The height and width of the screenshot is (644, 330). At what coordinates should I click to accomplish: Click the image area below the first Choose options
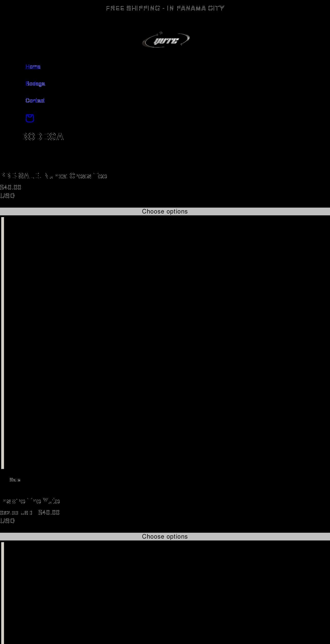[165, 343]
